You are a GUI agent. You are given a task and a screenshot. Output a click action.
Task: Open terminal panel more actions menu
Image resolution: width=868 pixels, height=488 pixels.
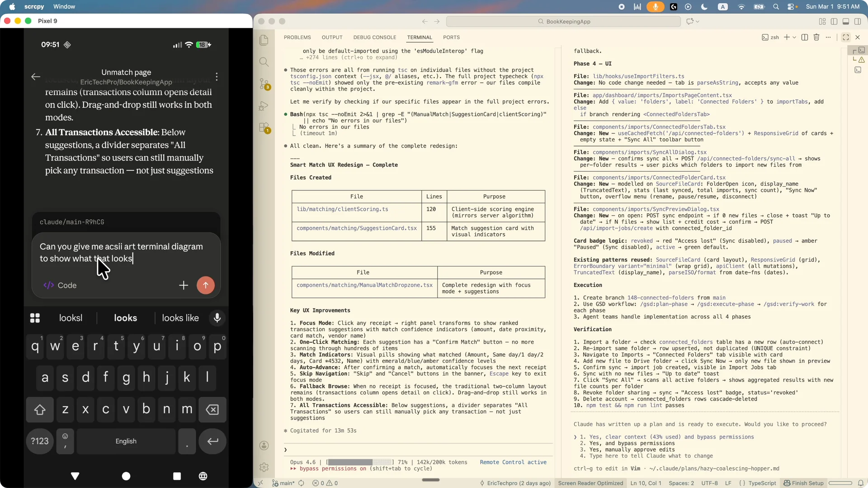[828, 38]
